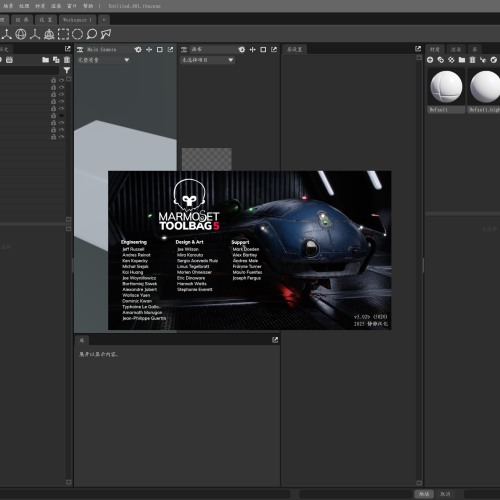Pop out the Main Camera viewport

point(171,49)
